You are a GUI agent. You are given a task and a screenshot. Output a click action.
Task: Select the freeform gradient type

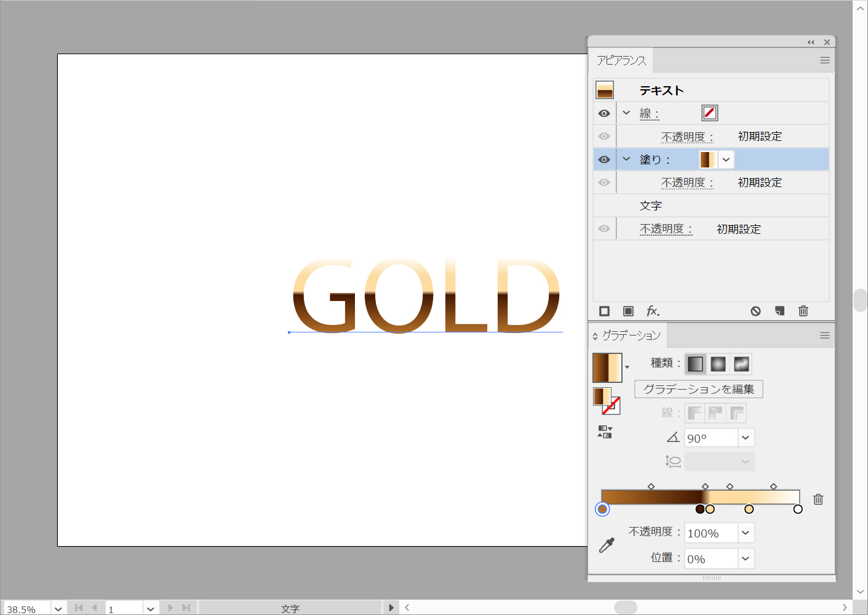click(x=741, y=364)
